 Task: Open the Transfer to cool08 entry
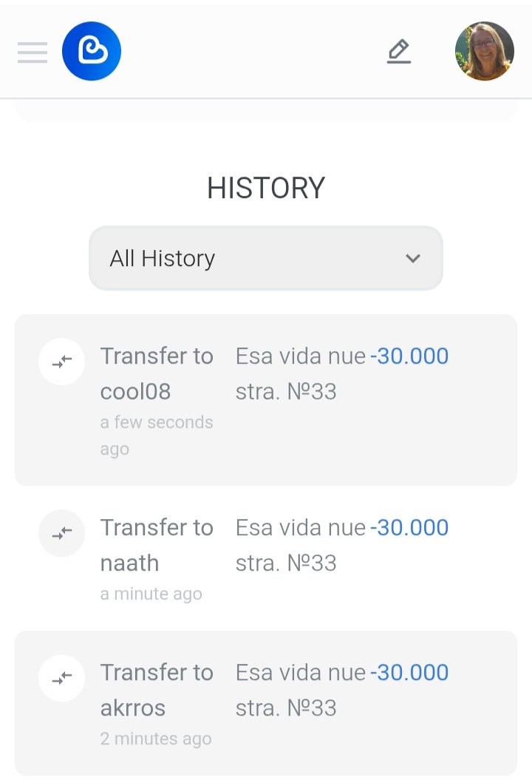click(x=266, y=400)
